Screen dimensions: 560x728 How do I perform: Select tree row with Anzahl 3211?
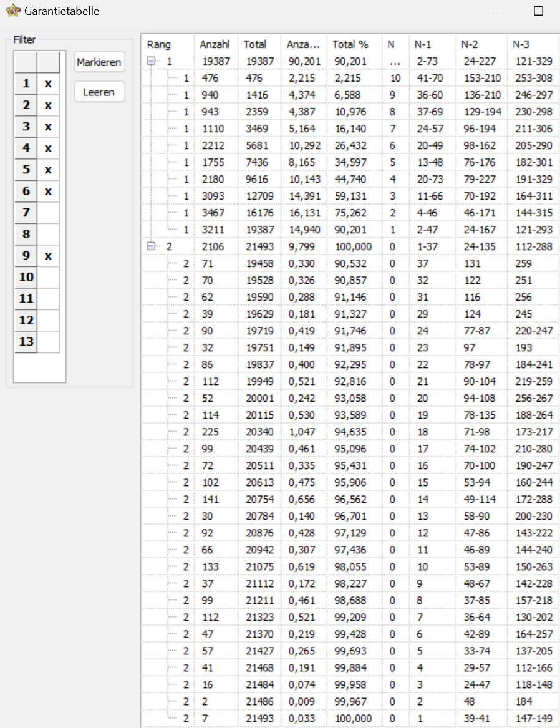click(x=350, y=230)
